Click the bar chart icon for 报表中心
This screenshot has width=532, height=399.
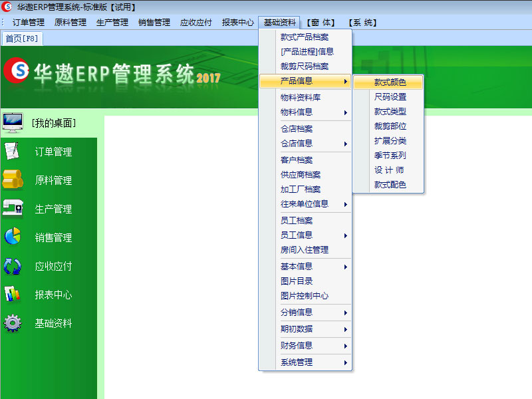tap(13, 294)
